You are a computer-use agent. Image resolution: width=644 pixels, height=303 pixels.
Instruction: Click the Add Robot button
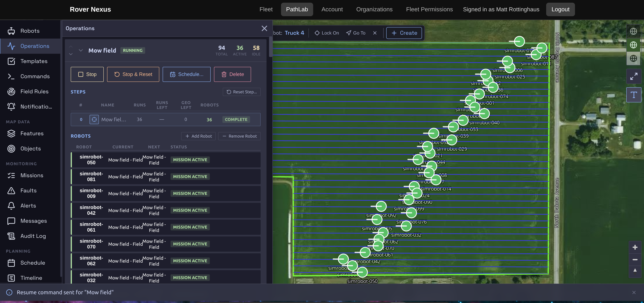click(x=198, y=136)
